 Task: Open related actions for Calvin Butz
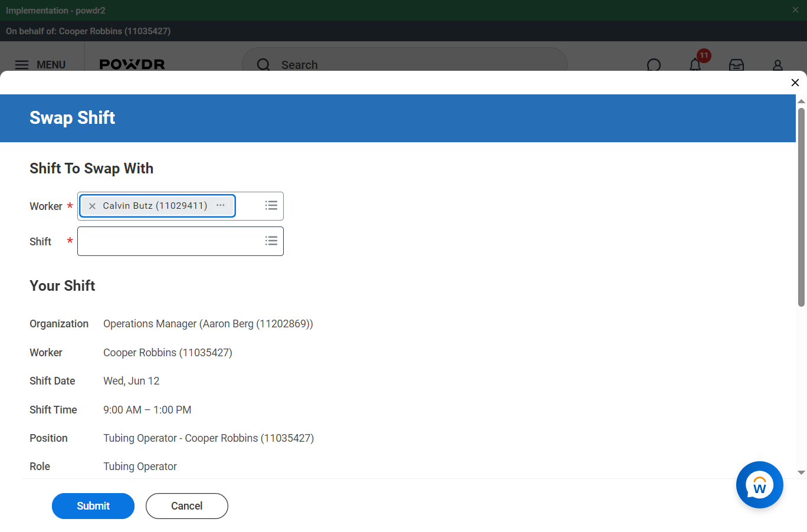[221, 205]
